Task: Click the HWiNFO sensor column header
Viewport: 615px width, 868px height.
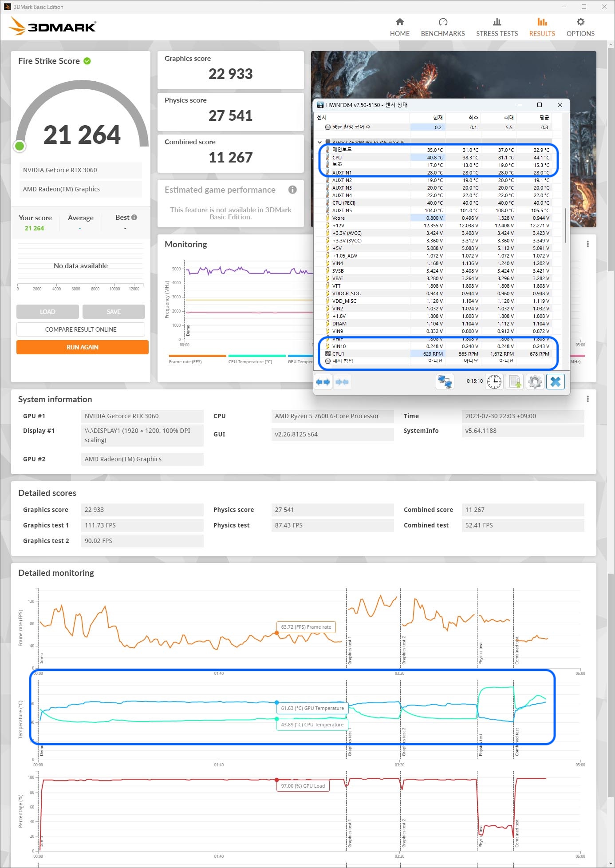Action: point(362,118)
